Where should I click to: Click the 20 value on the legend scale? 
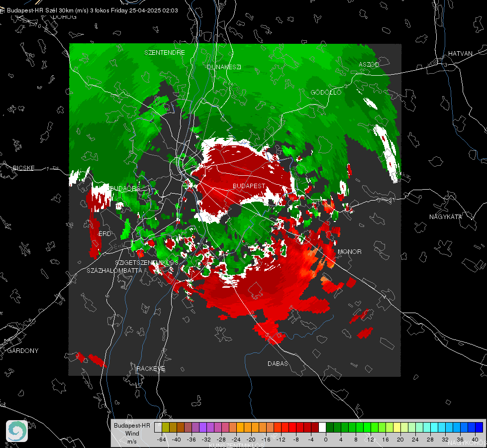click(x=400, y=440)
